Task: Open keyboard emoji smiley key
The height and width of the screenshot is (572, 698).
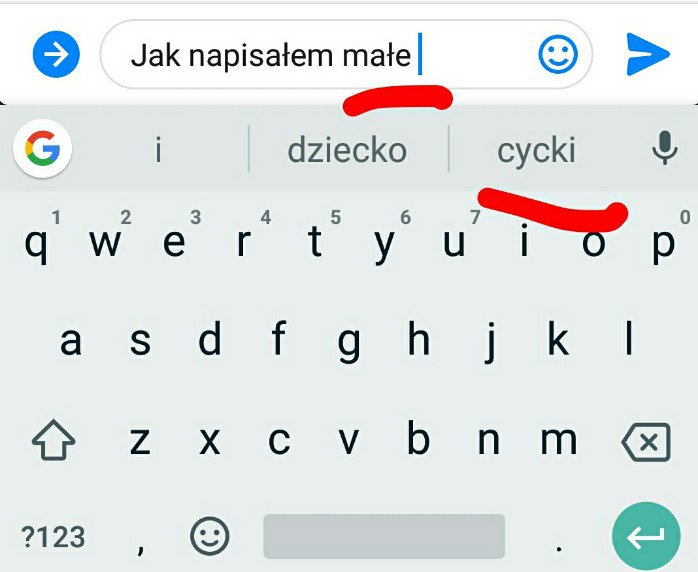Action: [x=210, y=536]
